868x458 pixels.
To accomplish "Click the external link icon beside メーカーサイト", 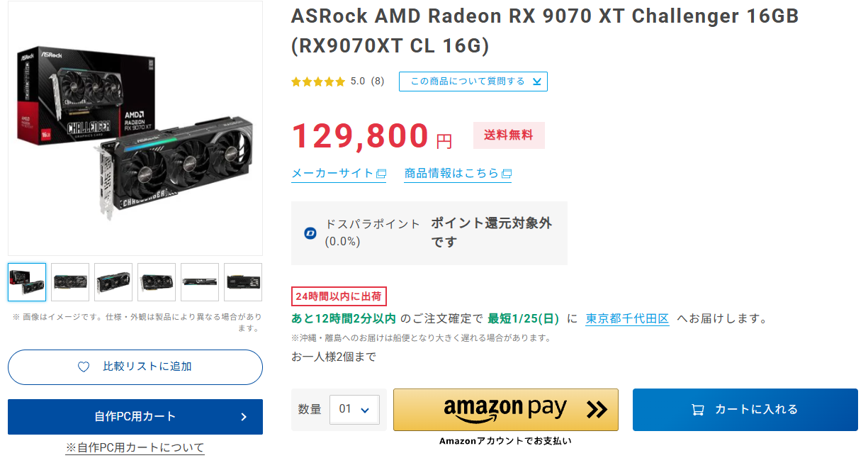I will (381, 174).
